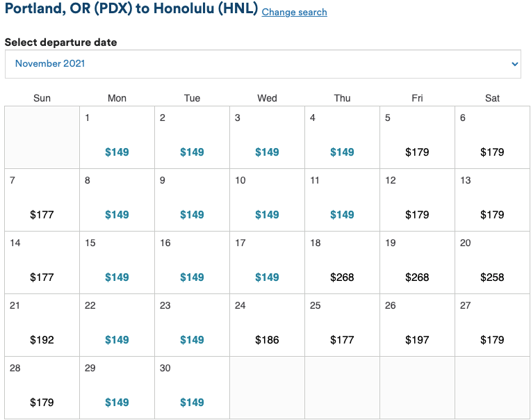Choose November 26 with $197 fare
This screenshot has height=420, width=531.
pyautogui.click(x=417, y=340)
